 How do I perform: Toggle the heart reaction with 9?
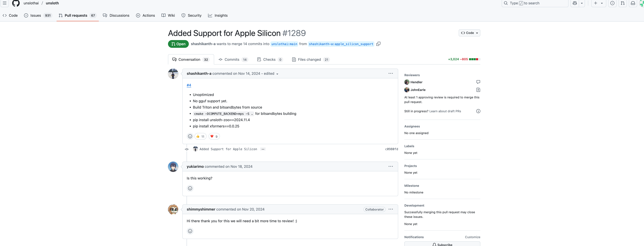[x=214, y=137]
